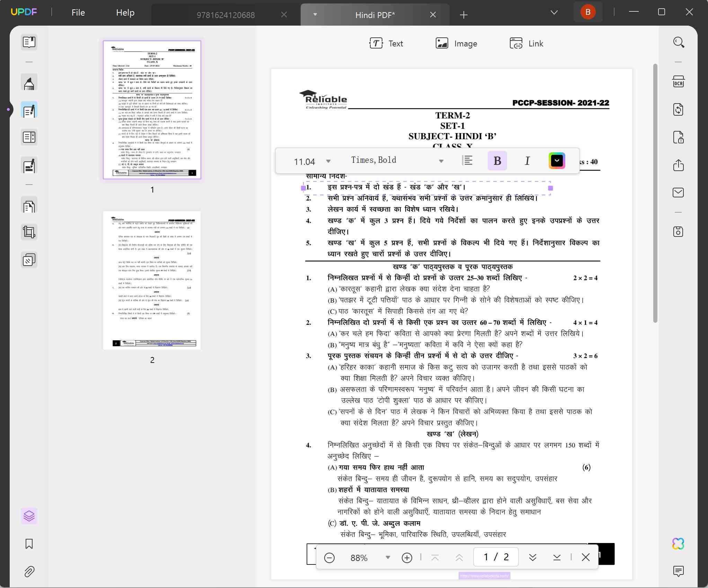The image size is (708, 588).
Task: Expand the 88% zoom level dropdown
Action: click(387, 557)
